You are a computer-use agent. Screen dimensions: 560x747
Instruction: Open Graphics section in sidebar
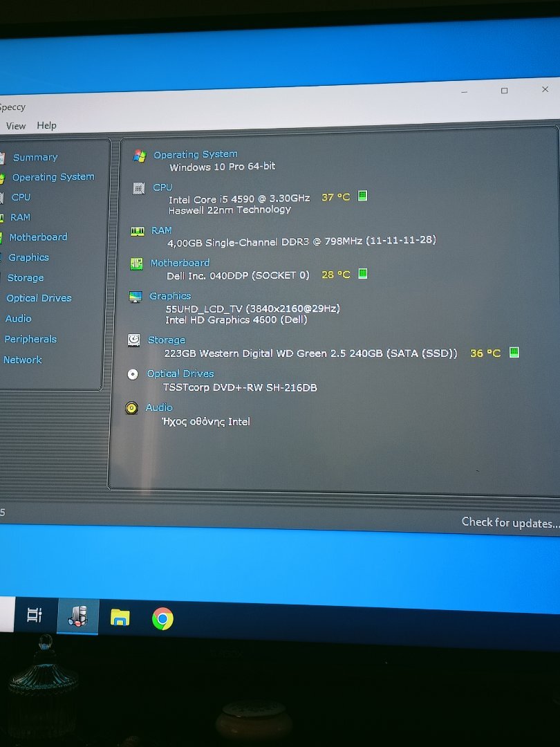pos(28,258)
